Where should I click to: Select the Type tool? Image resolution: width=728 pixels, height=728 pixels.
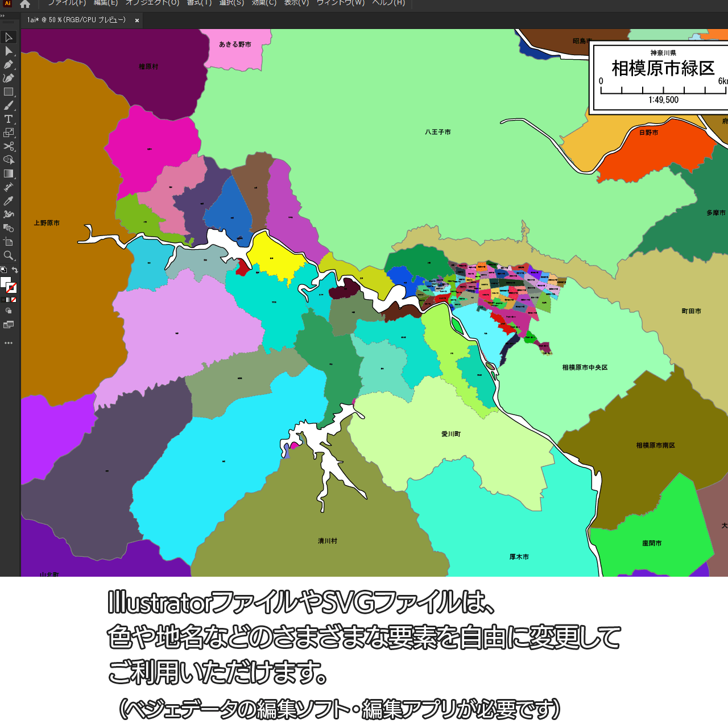click(9, 119)
